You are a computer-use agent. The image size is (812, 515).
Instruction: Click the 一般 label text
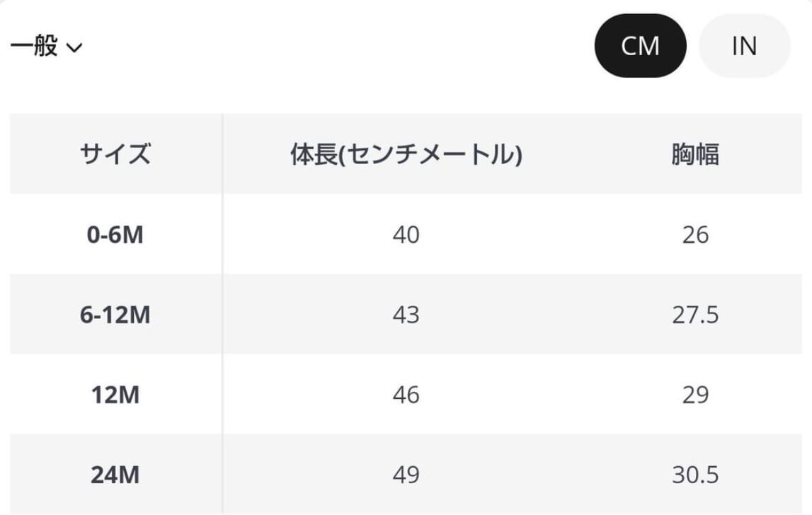click(34, 47)
